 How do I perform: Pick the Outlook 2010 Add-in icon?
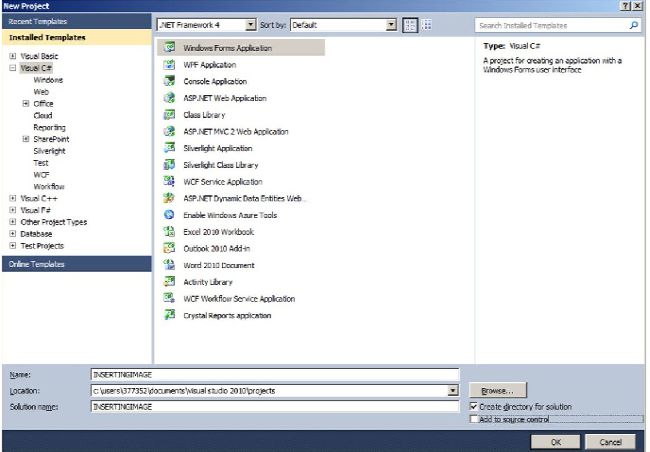[169, 248]
